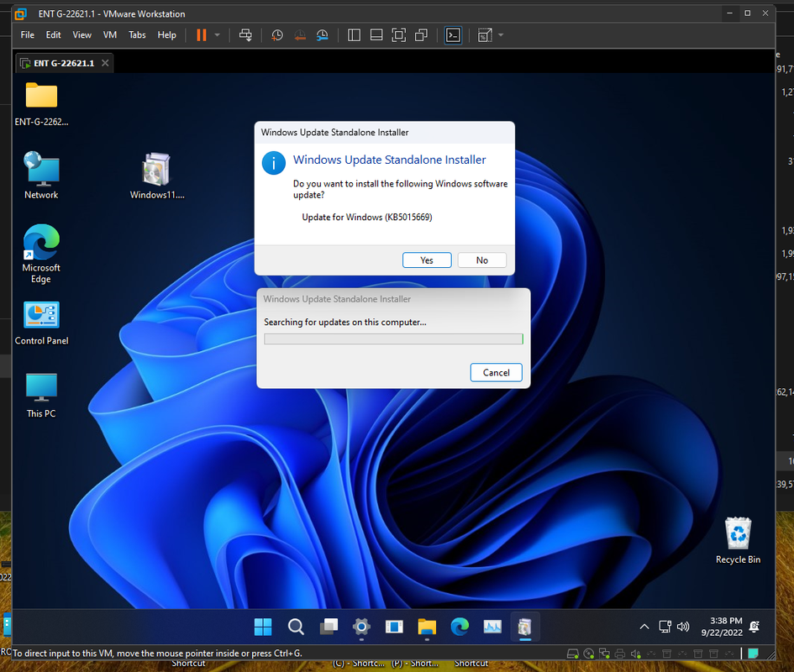Open the volume tray icon in the guest
The width and height of the screenshot is (794, 672).
(683, 627)
